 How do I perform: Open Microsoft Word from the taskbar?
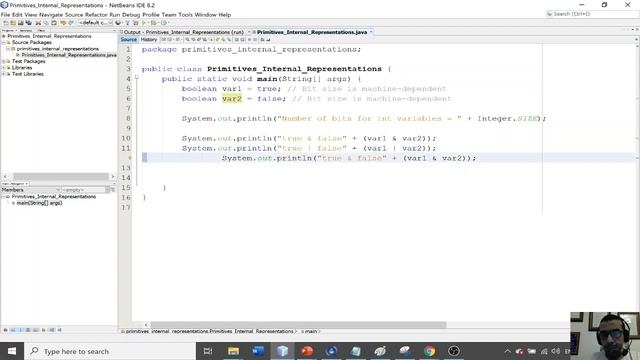(x=258, y=351)
